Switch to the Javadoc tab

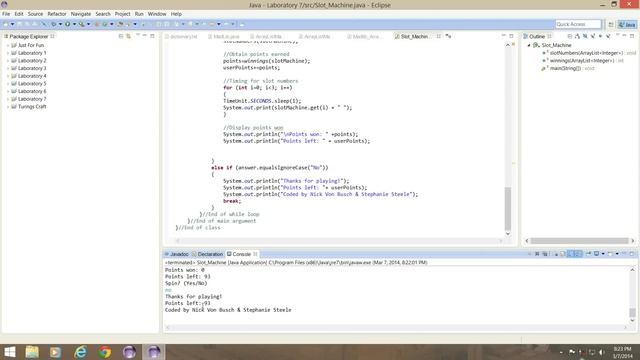coord(177,254)
